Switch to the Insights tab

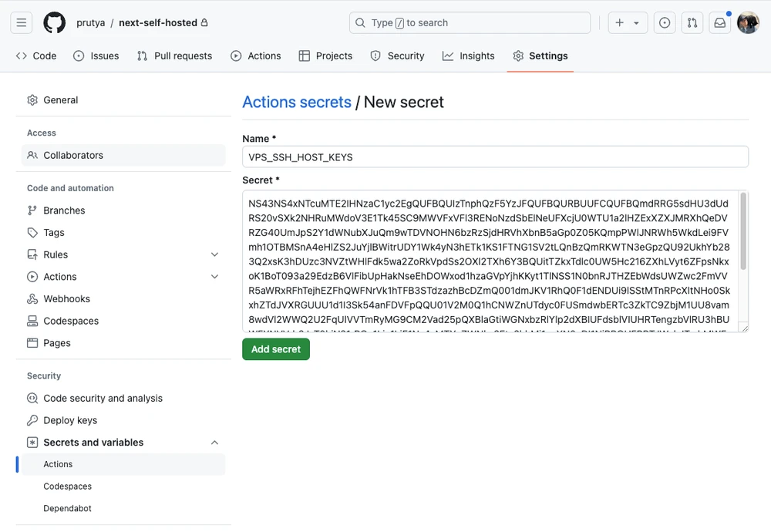pos(468,56)
